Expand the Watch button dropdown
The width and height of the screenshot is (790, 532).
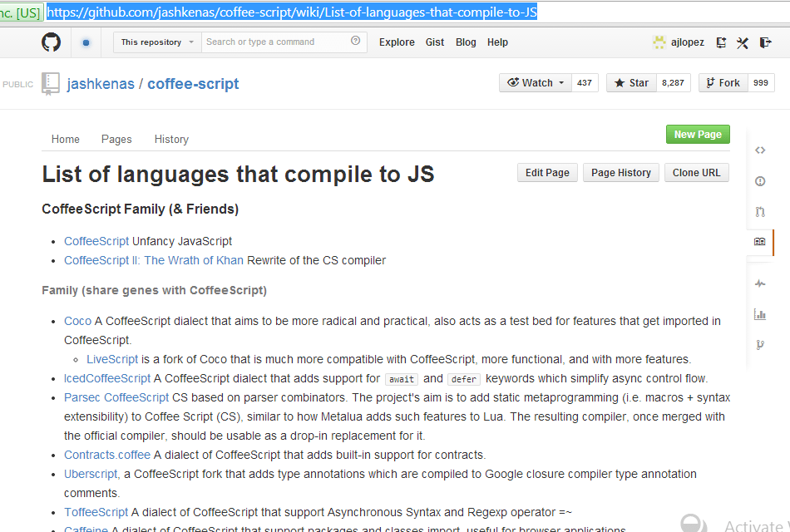(561, 82)
